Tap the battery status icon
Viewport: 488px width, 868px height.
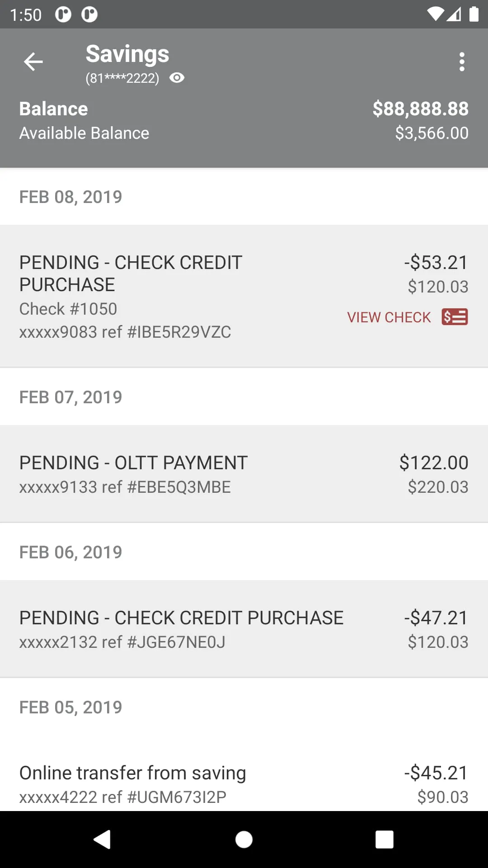point(474,14)
